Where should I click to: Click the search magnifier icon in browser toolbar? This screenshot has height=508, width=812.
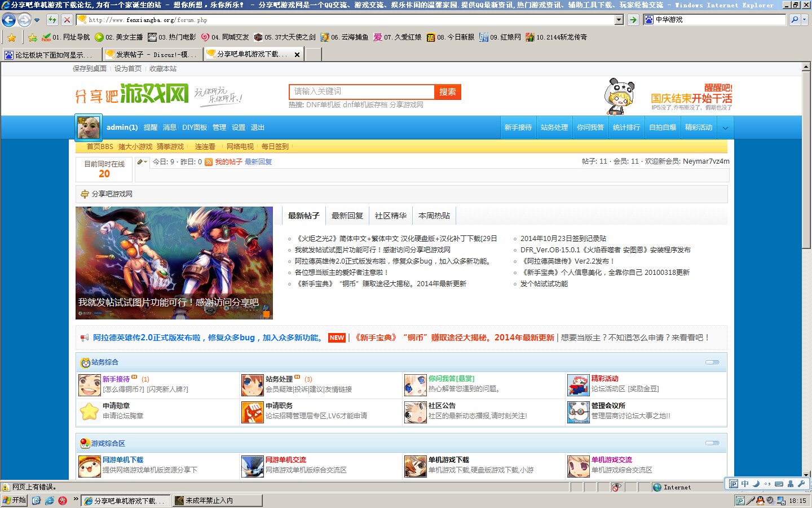pos(795,20)
